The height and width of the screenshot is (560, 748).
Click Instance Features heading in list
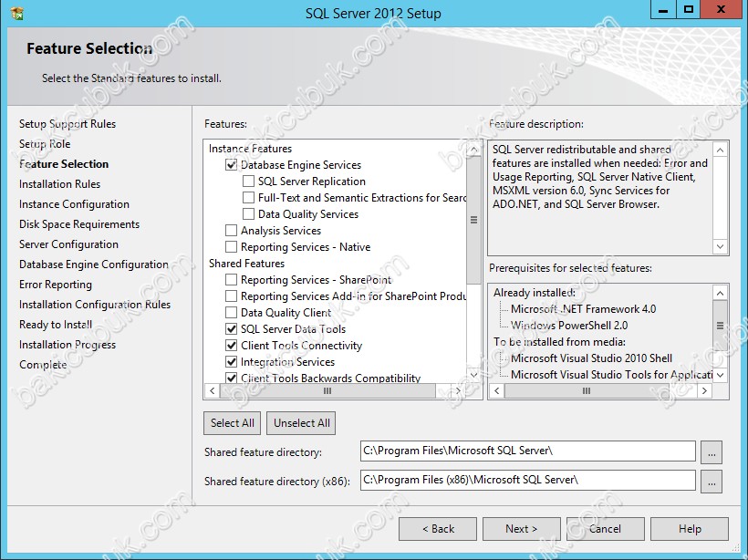click(250, 149)
